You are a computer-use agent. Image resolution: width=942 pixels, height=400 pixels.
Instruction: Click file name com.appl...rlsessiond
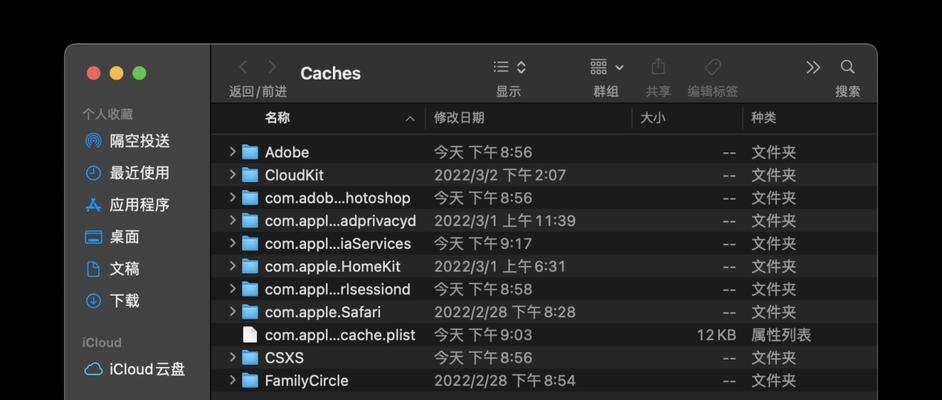[338, 289]
